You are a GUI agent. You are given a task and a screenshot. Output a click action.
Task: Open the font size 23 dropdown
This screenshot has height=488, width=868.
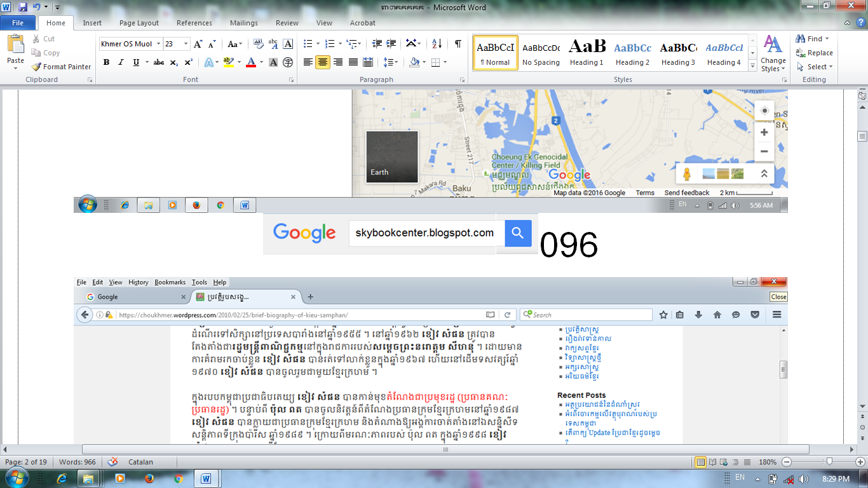186,44
